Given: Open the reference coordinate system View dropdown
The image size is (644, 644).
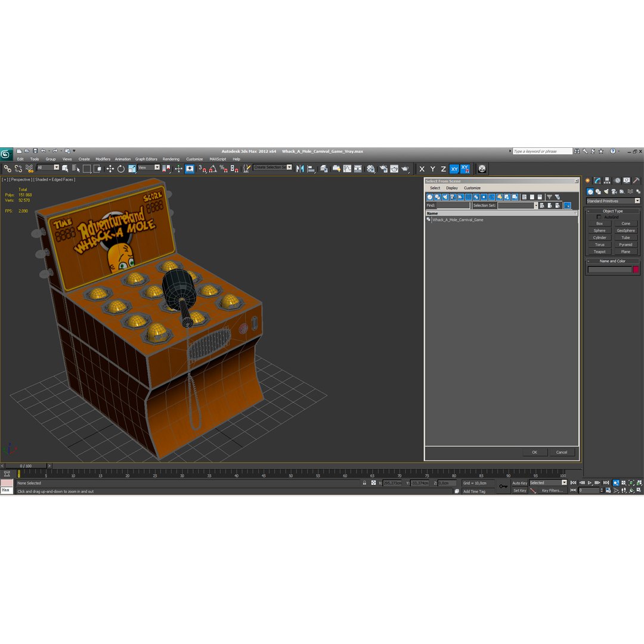Looking at the screenshot, I should pos(148,168).
